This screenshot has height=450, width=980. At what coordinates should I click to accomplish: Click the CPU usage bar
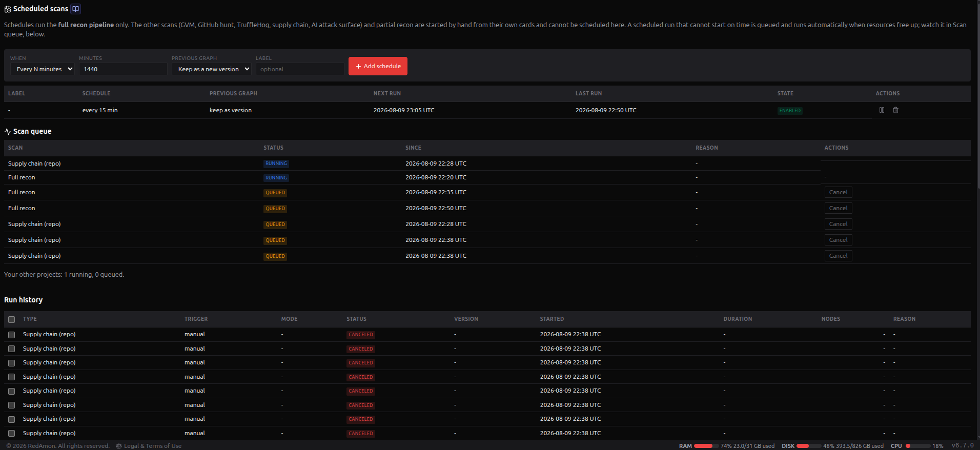click(x=917, y=446)
